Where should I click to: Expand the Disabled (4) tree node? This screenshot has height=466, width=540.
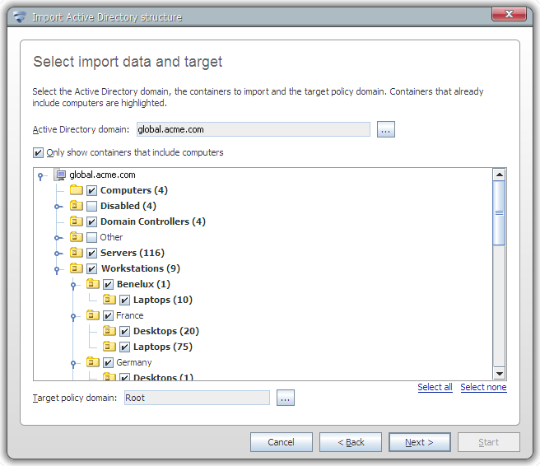[58, 207]
